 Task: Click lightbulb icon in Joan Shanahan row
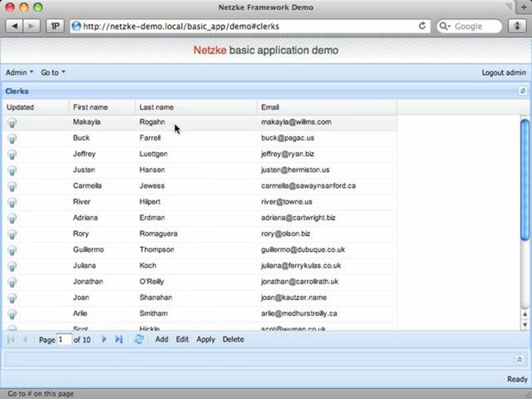12,298
